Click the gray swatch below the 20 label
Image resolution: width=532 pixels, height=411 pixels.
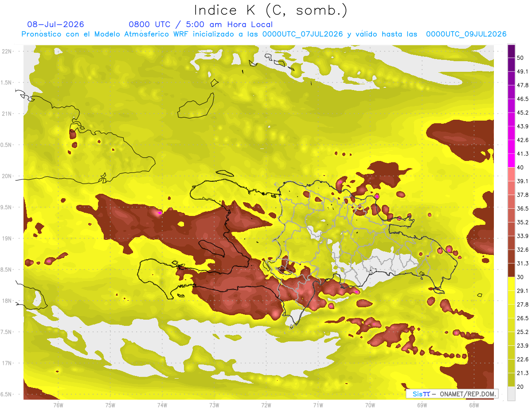511,394
